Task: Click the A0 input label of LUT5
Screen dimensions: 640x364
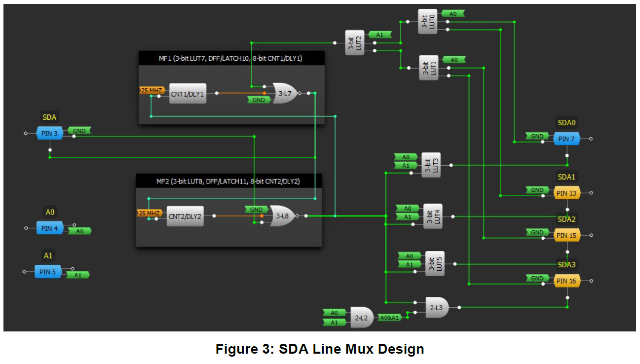Action: tap(410, 256)
